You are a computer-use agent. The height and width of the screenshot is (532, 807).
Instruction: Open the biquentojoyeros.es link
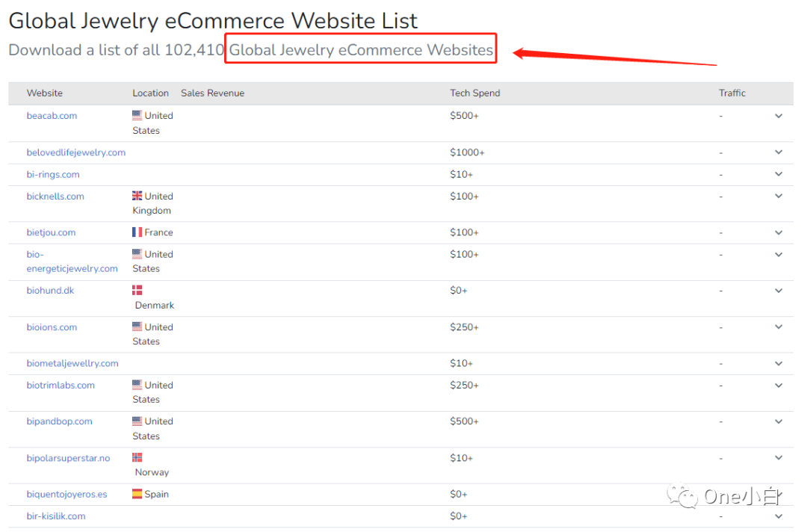[67, 494]
